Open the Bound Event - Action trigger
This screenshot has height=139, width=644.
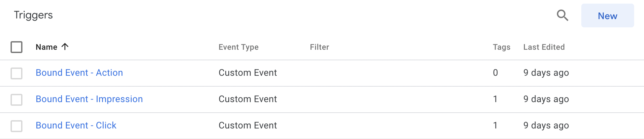click(79, 72)
